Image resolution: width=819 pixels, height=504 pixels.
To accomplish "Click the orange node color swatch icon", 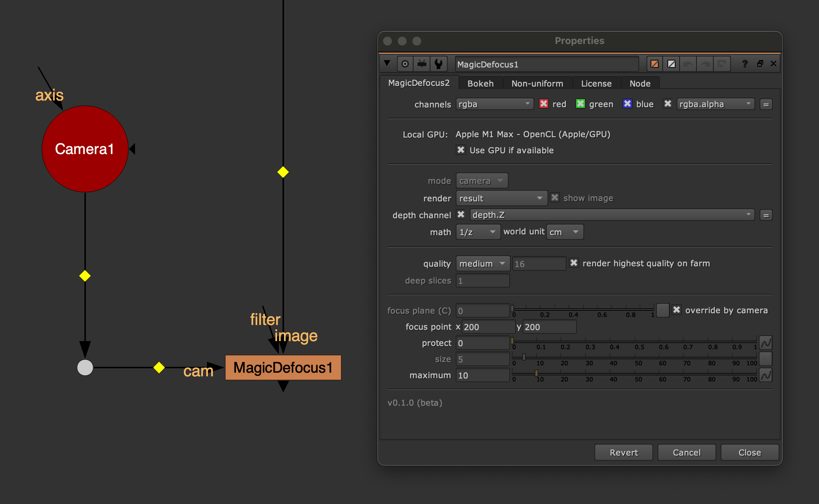I will coord(654,64).
